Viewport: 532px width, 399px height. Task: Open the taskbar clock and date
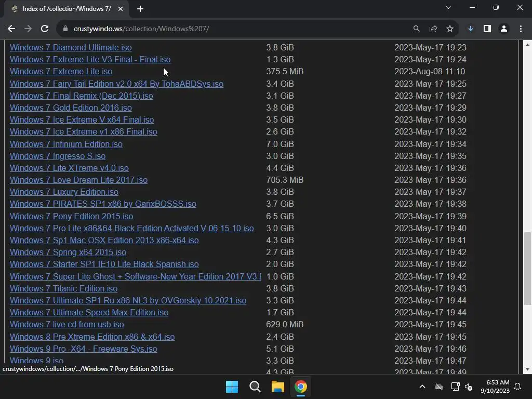(x=495, y=387)
